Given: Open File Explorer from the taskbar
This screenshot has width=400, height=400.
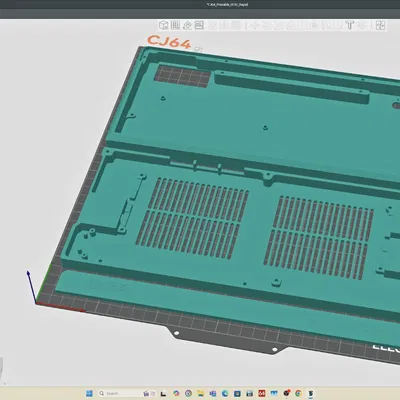Looking at the screenshot, I should pos(200,393).
